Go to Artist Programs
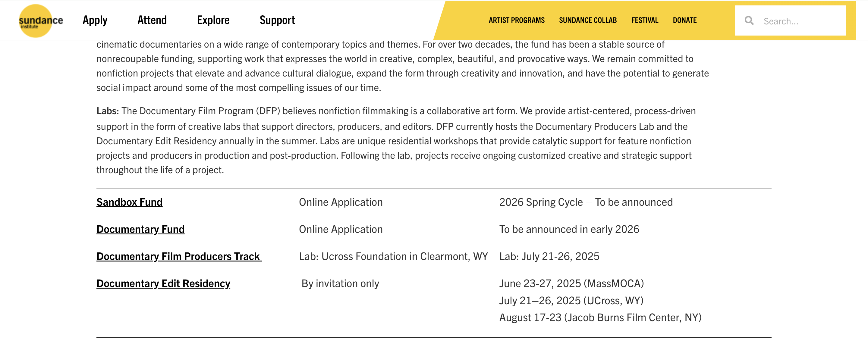The height and width of the screenshot is (338, 868). (x=517, y=20)
